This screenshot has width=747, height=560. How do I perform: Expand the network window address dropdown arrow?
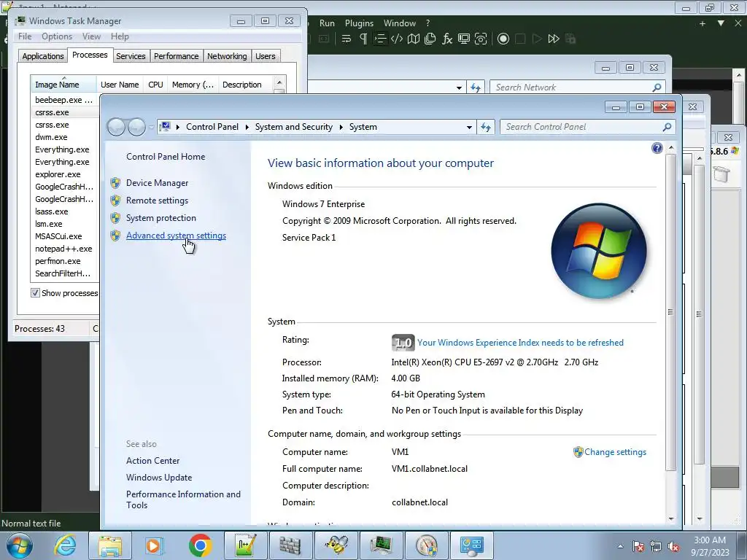[x=459, y=87]
